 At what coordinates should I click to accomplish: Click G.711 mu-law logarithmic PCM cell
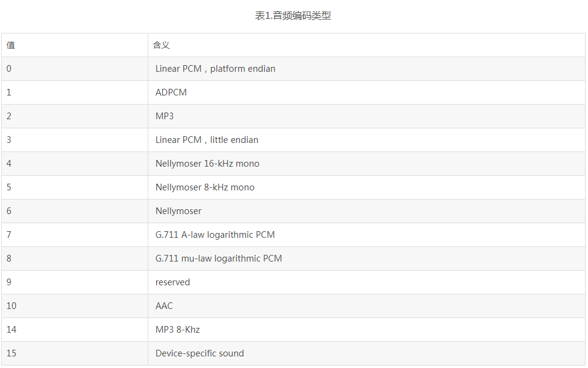[x=366, y=259]
